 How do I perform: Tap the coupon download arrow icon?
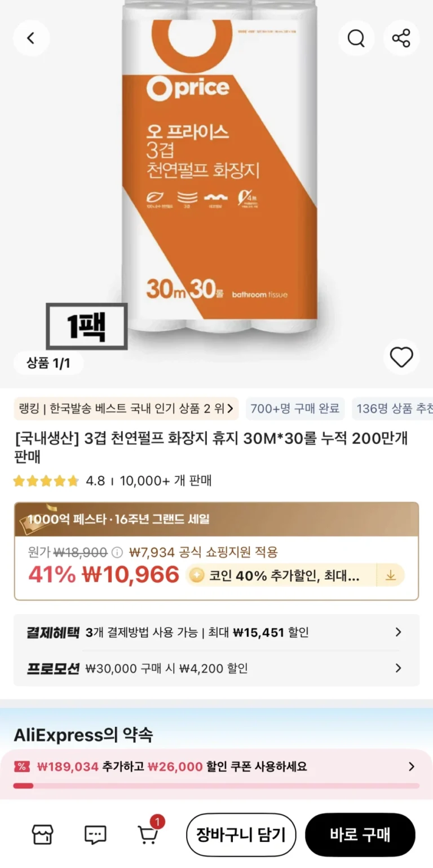tap(390, 576)
